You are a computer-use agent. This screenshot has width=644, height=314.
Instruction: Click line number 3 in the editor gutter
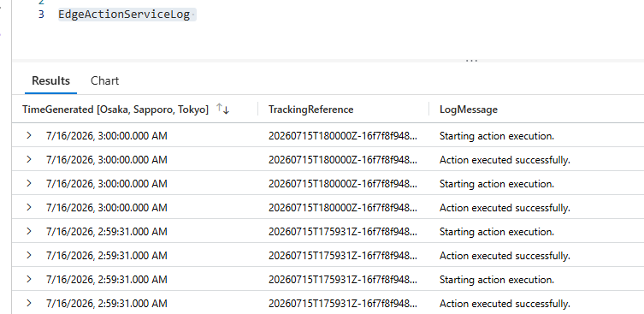(x=41, y=15)
